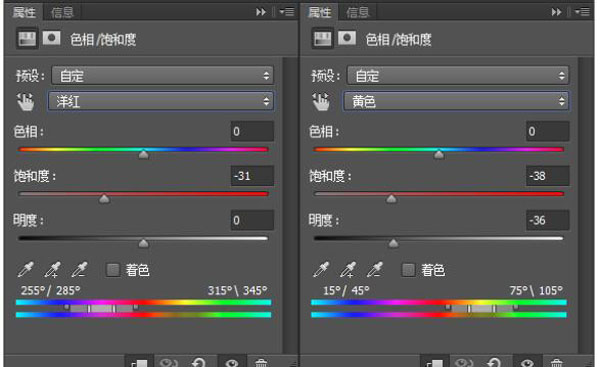Collapse left panel with double-arrow button
This screenshot has width=600, height=367.
click(x=261, y=12)
